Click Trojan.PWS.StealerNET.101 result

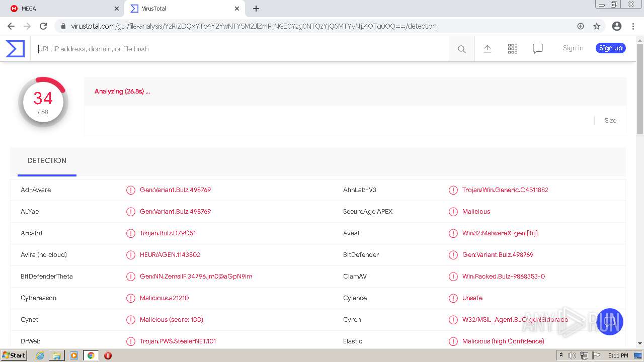pyautogui.click(x=178, y=341)
